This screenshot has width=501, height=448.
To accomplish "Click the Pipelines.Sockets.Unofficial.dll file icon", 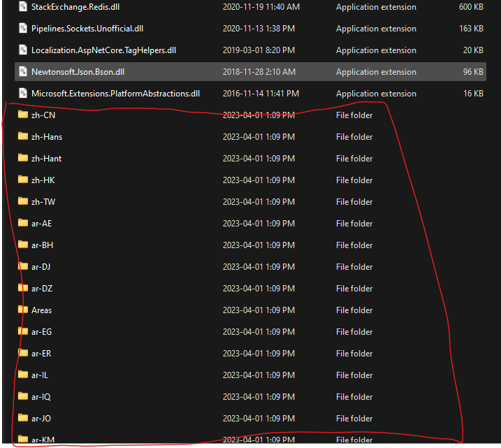I will pos(23,29).
